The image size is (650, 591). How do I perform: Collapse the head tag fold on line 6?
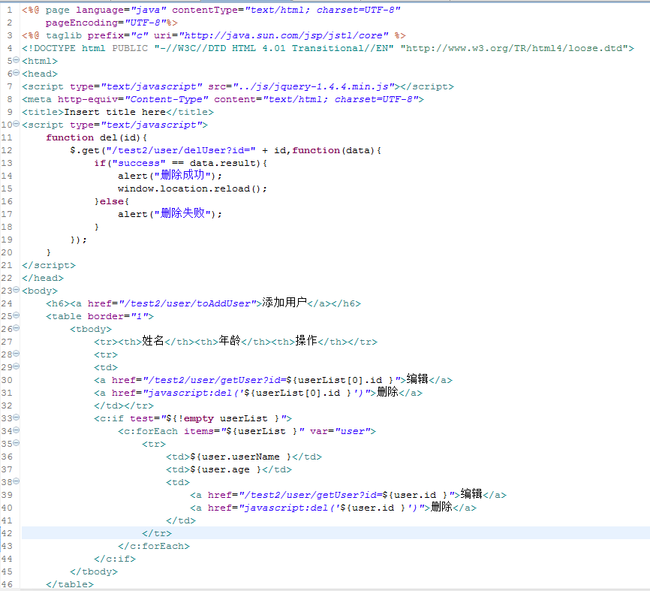pyautogui.click(x=16, y=73)
